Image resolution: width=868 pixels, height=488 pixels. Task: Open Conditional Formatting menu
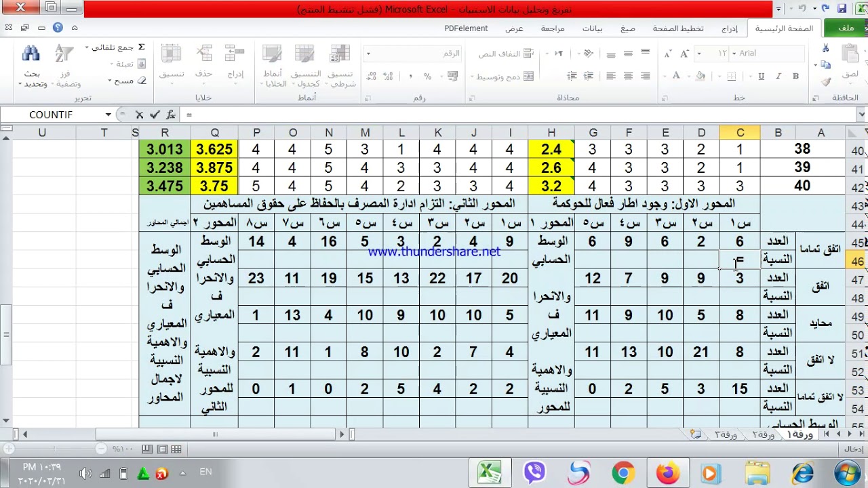[341, 66]
